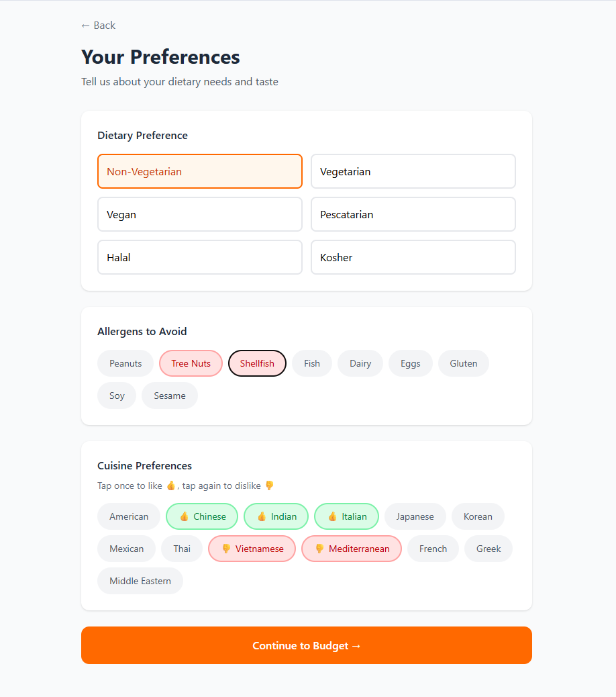Select the Non-Vegetarian dietary option
Screen dimensions: 616x697
(x=199, y=171)
